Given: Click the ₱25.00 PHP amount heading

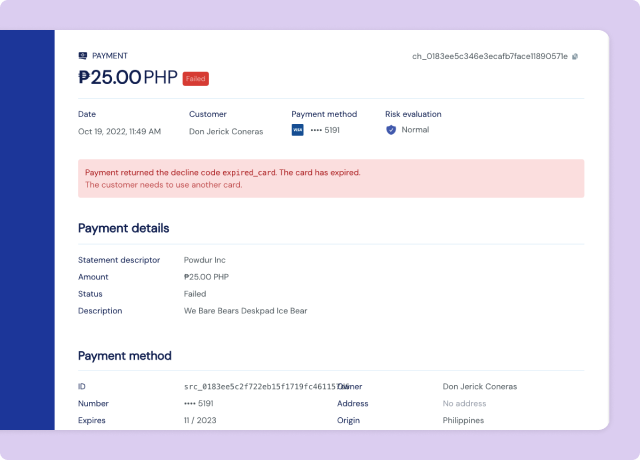Looking at the screenshot, I should click(x=128, y=77).
